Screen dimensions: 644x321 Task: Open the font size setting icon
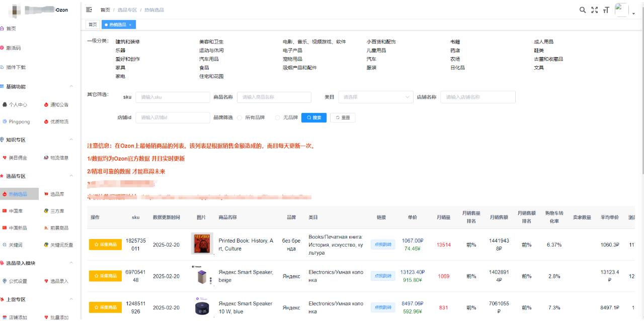(x=606, y=10)
